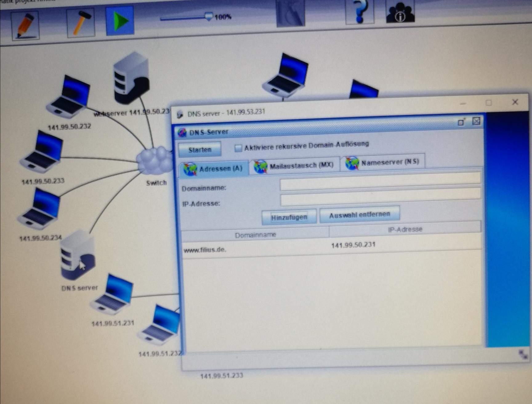Image resolution: width=532 pixels, height=404 pixels.
Task: Click the DNS server label text
Action: (79, 288)
